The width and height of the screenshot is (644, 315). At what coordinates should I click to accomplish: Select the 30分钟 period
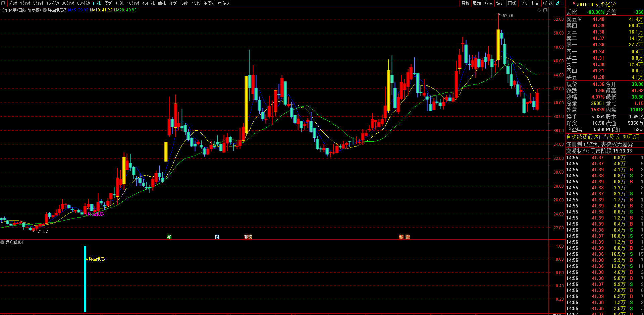click(x=68, y=3)
